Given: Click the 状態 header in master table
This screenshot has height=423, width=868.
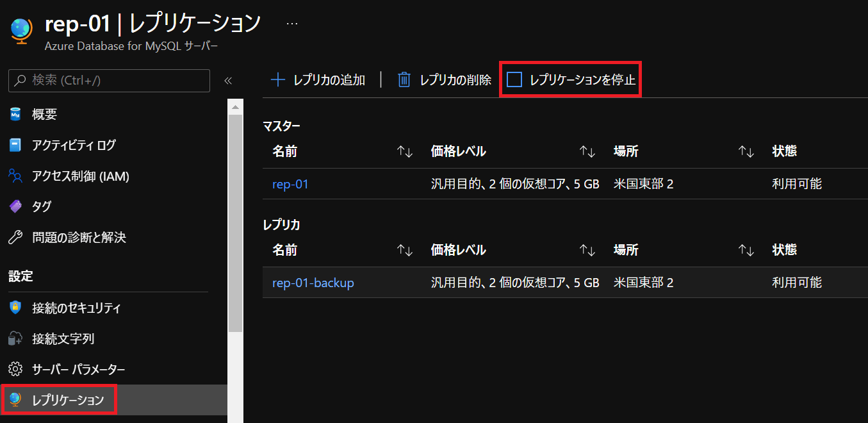Looking at the screenshot, I should 785,151.
